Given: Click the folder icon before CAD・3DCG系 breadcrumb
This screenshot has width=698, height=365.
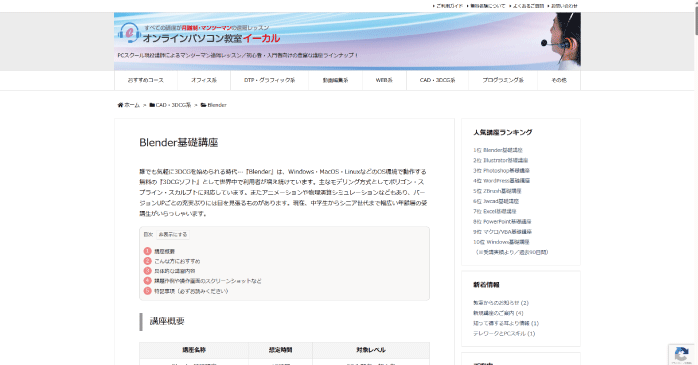Looking at the screenshot, I should 152,105.
